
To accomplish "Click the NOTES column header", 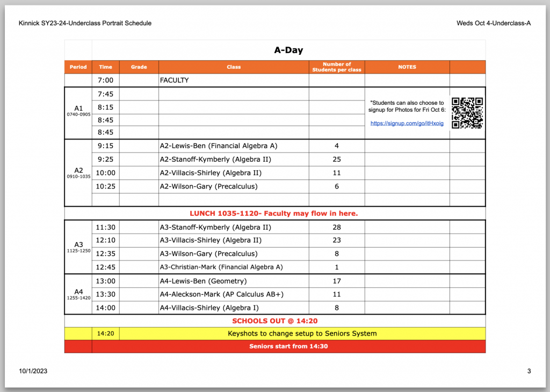I will (x=407, y=67).
